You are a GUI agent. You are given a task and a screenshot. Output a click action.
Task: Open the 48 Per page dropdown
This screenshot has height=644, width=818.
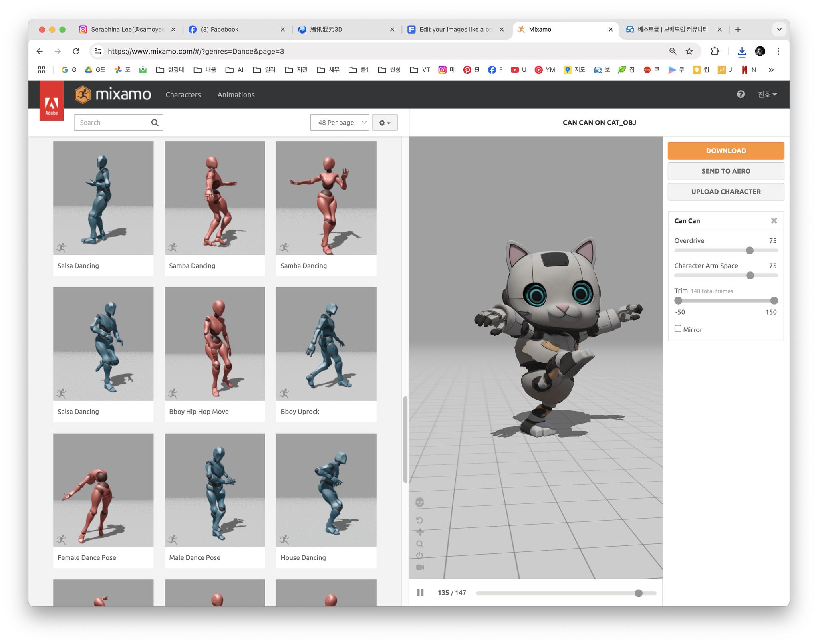pos(340,123)
